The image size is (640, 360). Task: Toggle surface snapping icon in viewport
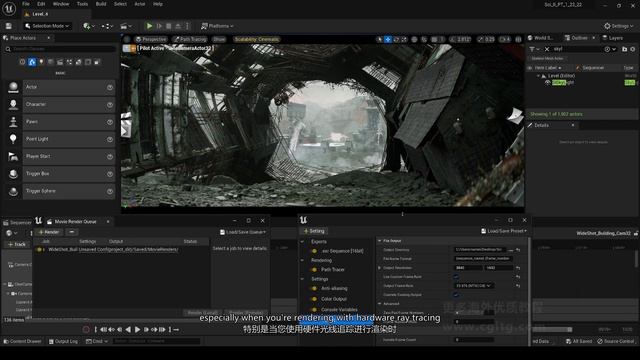(424, 39)
